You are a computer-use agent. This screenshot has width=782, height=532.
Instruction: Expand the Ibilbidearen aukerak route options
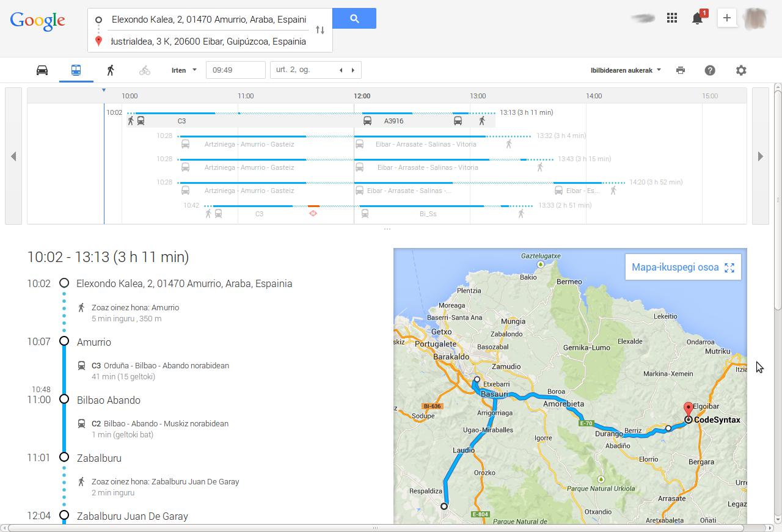[626, 70]
